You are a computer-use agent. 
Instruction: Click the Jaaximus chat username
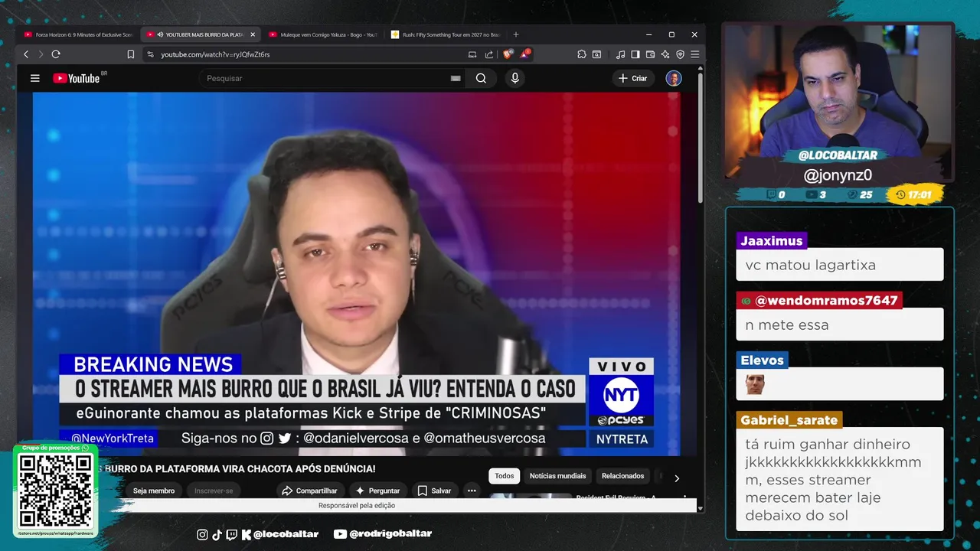click(x=772, y=241)
